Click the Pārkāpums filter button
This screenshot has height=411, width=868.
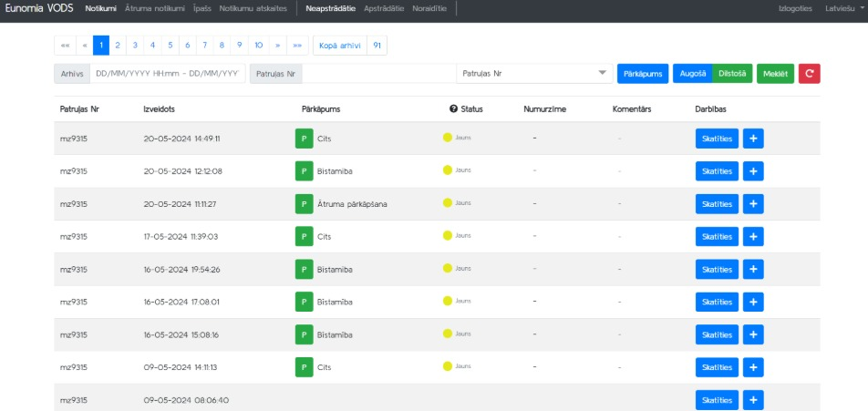coord(643,74)
